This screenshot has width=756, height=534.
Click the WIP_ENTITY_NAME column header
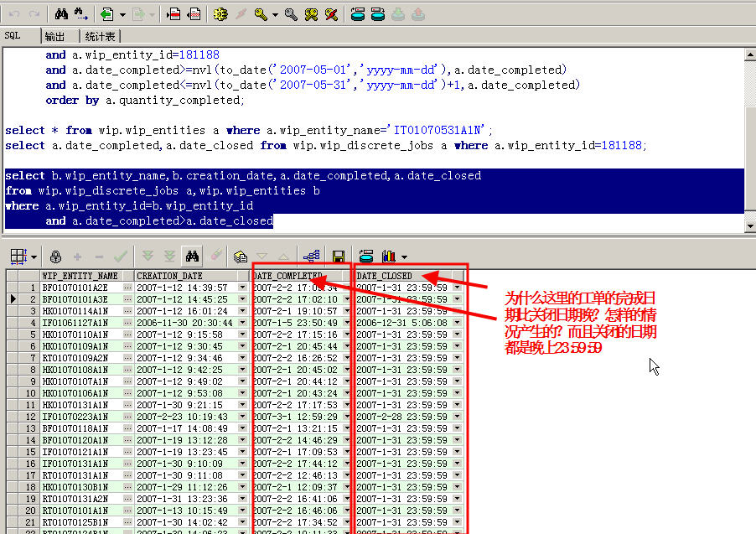(80, 276)
